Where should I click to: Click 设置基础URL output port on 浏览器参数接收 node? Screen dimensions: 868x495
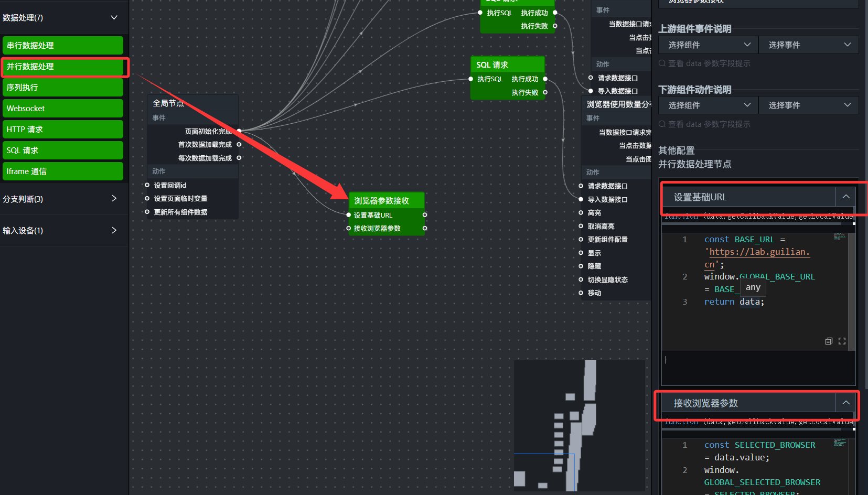(425, 215)
